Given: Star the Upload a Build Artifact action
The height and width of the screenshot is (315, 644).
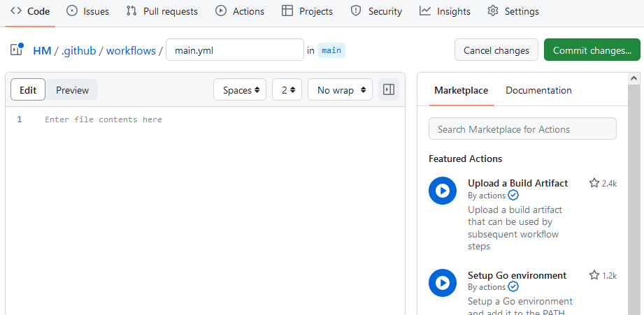Looking at the screenshot, I should tap(594, 183).
